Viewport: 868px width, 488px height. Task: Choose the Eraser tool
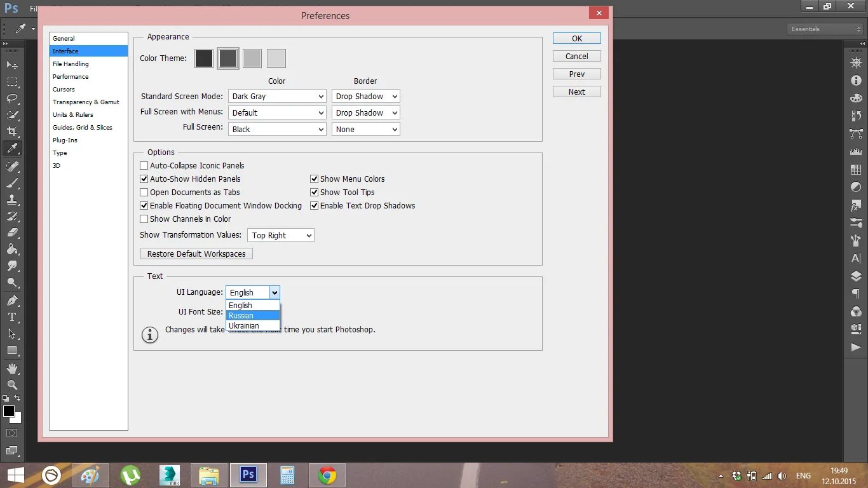(12, 233)
